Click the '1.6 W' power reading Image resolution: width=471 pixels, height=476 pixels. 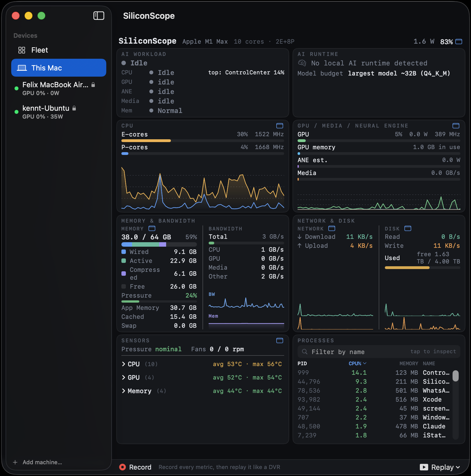click(424, 41)
